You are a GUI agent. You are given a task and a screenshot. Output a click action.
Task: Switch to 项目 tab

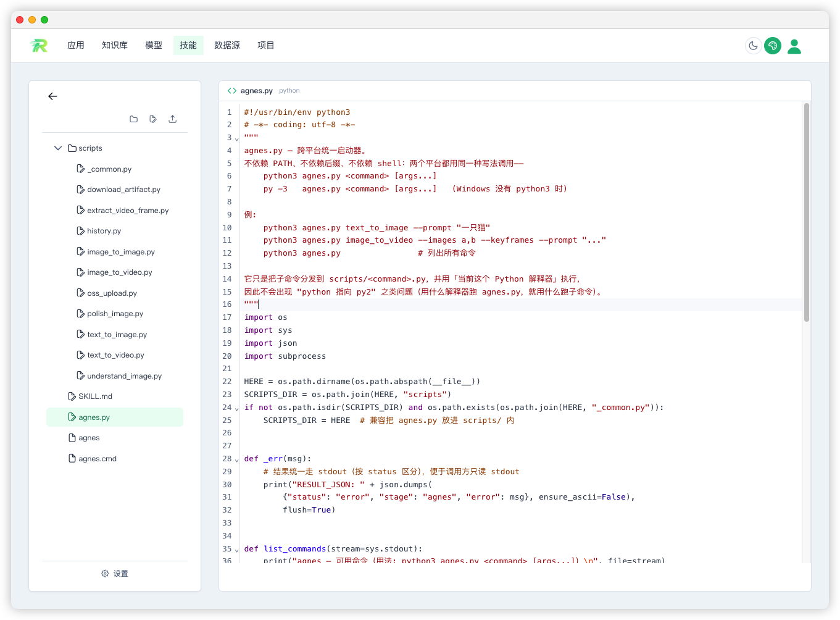[266, 45]
